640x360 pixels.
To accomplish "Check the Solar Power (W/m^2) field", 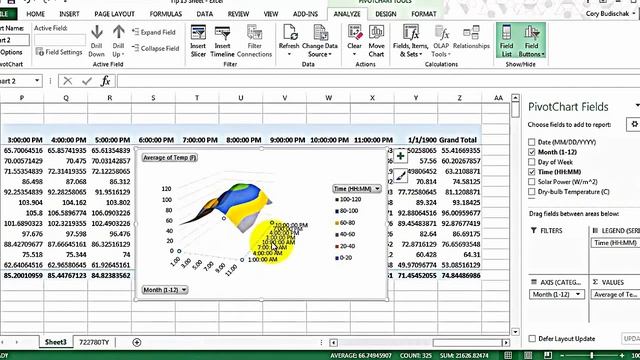I will point(531,182).
